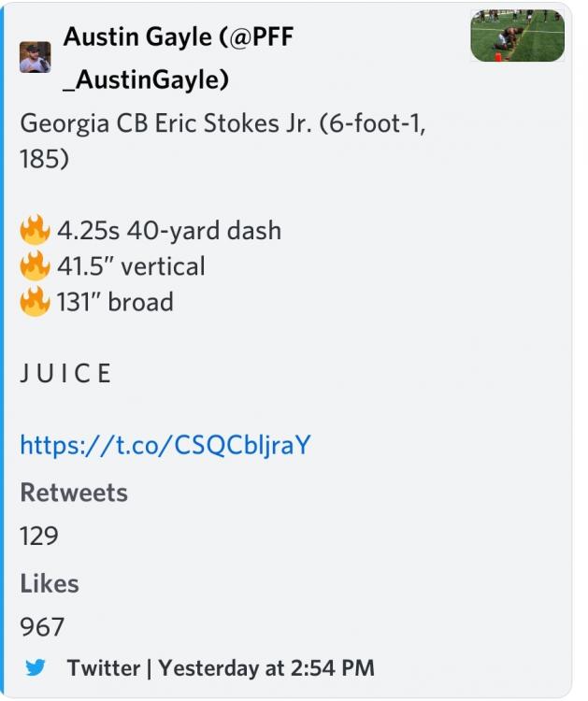Image resolution: width=588 pixels, height=701 pixels.
Task: Click the fire emoji beside 40-yard dash
Action: (35, 230)
